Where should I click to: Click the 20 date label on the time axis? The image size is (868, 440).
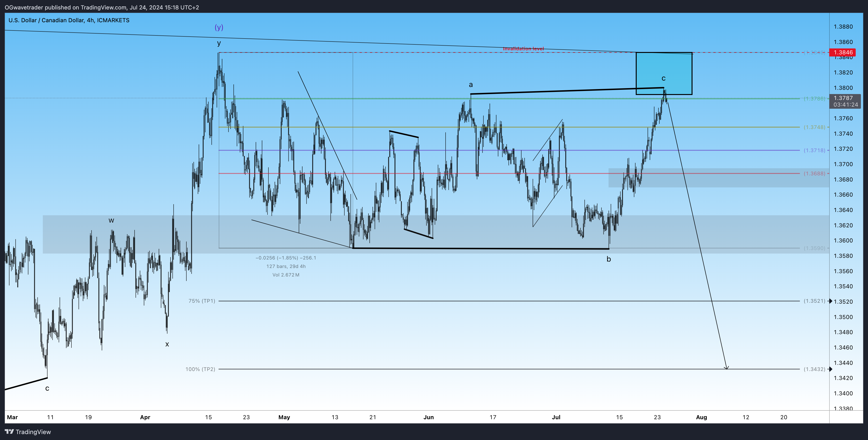784,418
